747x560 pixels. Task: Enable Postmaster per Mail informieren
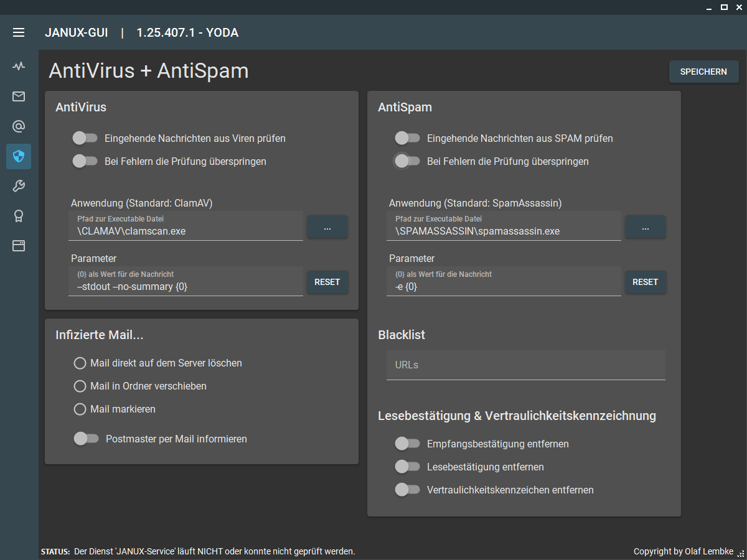(86, 439)
